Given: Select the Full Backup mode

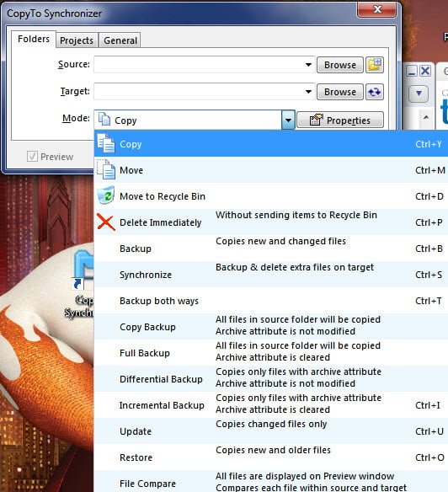Looking at the screenshot, I should [x=271, y=353].
